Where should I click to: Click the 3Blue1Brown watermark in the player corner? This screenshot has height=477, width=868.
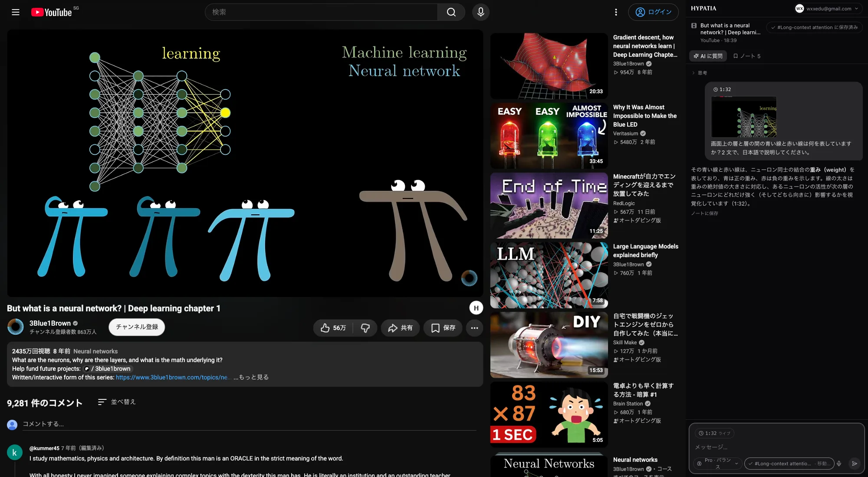469,278
